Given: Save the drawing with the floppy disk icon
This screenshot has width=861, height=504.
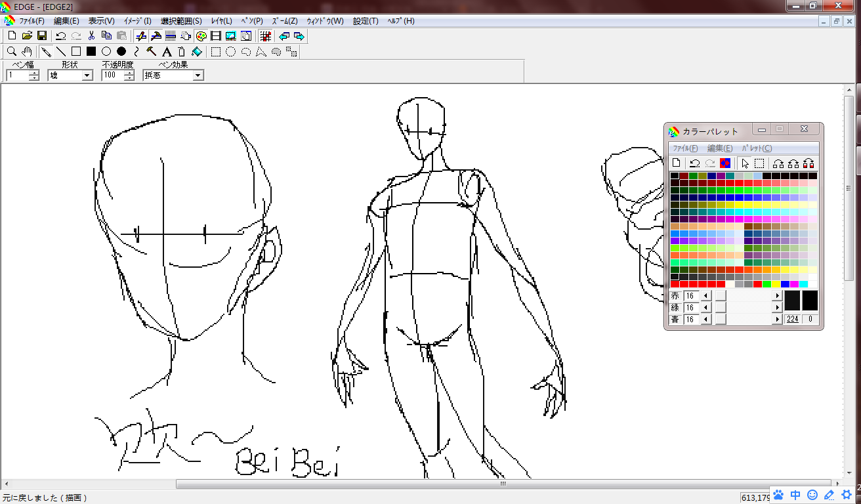Looking at the screenshot, I should pos(41,35).
